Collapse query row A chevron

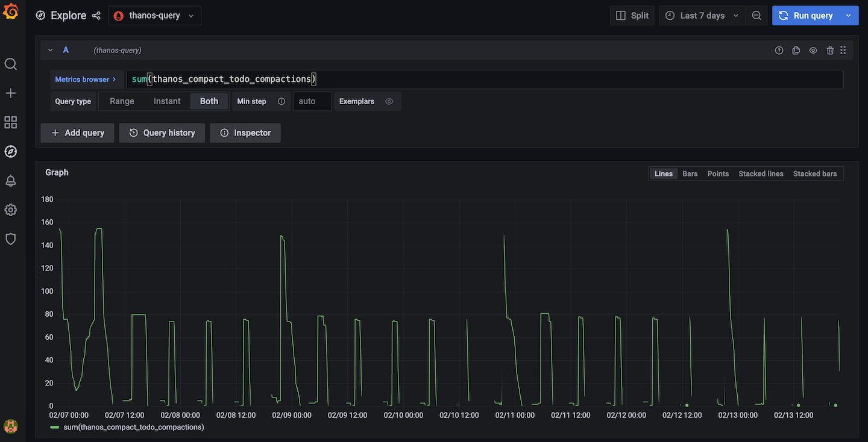[51, 51]
